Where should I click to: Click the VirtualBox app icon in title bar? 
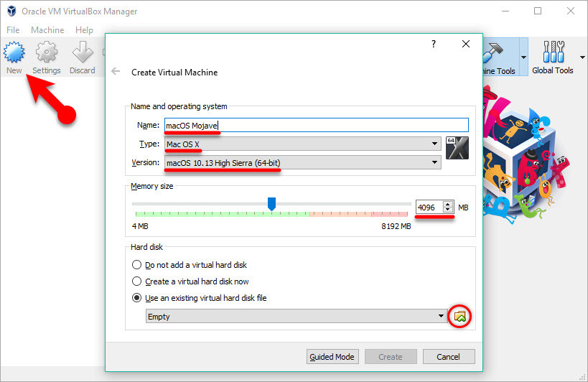(x=11, y=11)
